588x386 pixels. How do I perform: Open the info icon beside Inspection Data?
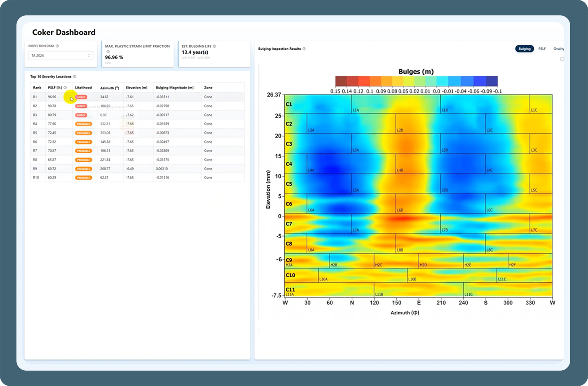pos(57,46)
